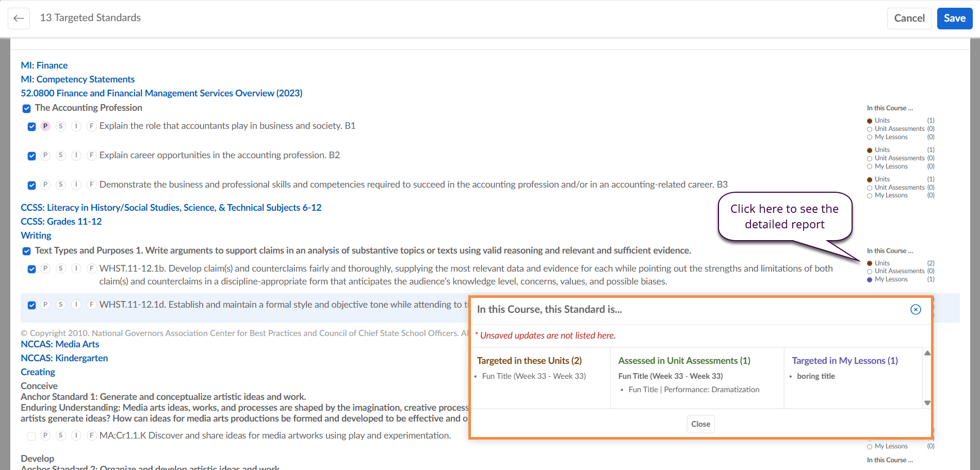Viewport: 980px width, 470px height.
Task: Select F level icon for WHST.11-12.1b standard
Action: [92, 268]
